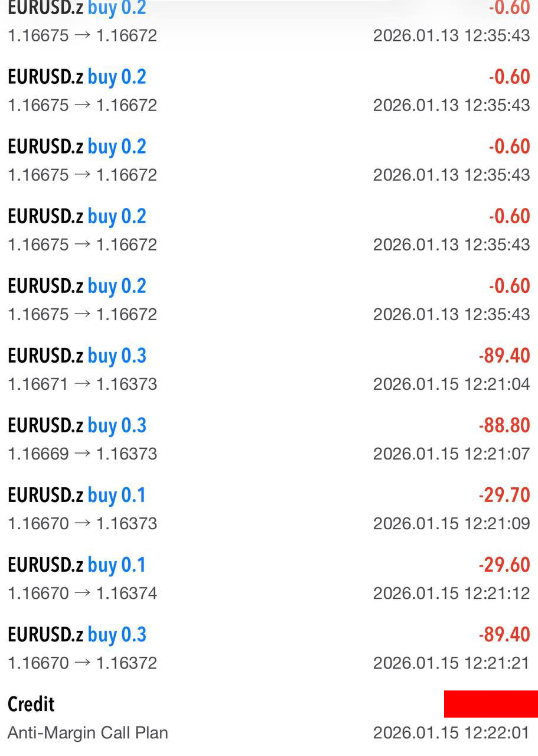This screenshot has height=756, width=538.
Task: Click the red redacted credit amount
Action: [490, 704]
